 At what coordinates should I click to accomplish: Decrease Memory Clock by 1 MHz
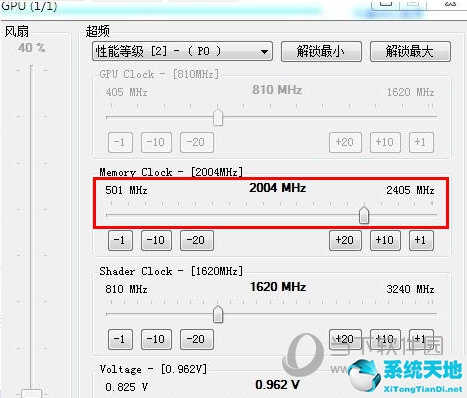point(120,240)
